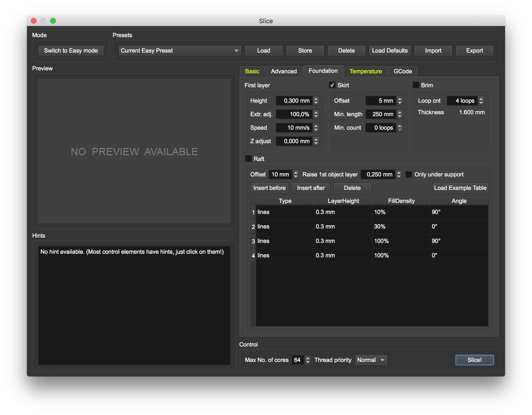Adjust Brim Loop cnt stepper

coord(481,101)
